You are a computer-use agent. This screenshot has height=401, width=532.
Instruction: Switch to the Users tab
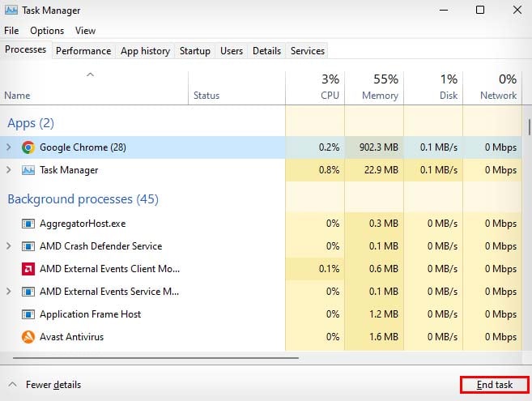coord(232,51)
